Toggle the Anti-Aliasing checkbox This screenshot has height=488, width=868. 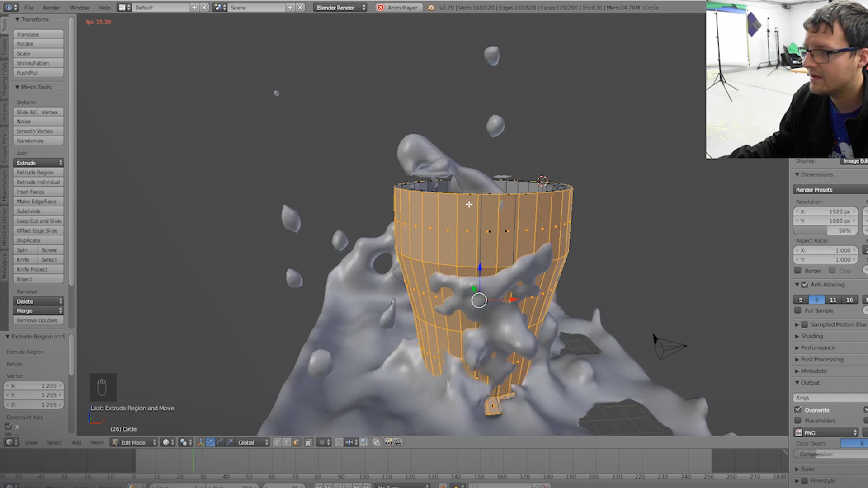(x=805, y=285)
